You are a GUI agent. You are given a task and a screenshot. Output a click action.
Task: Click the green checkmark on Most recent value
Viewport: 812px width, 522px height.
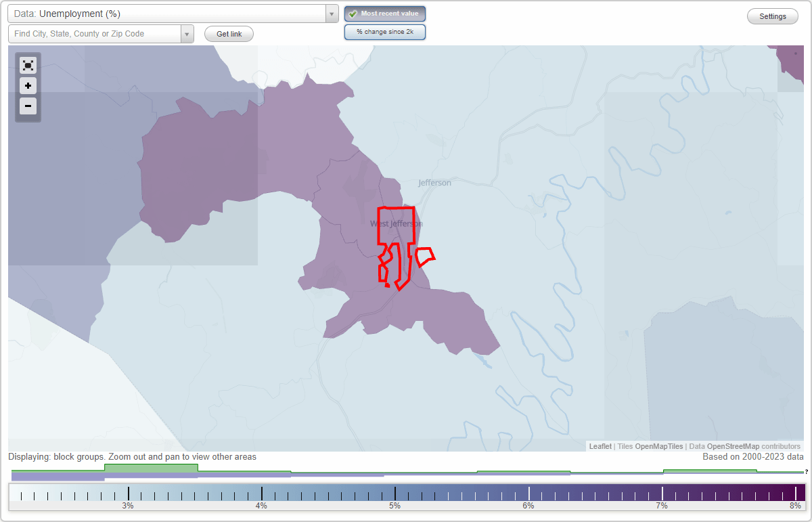tap(354, 14)
